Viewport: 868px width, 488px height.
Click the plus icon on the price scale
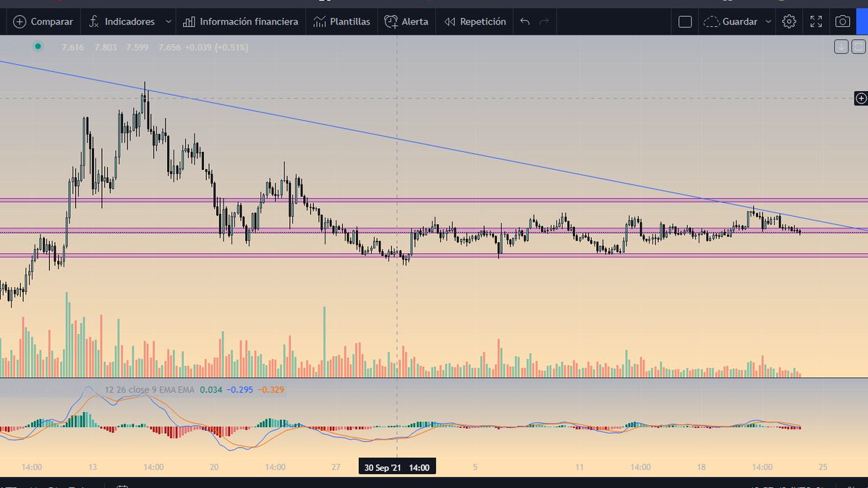[861, 98]
